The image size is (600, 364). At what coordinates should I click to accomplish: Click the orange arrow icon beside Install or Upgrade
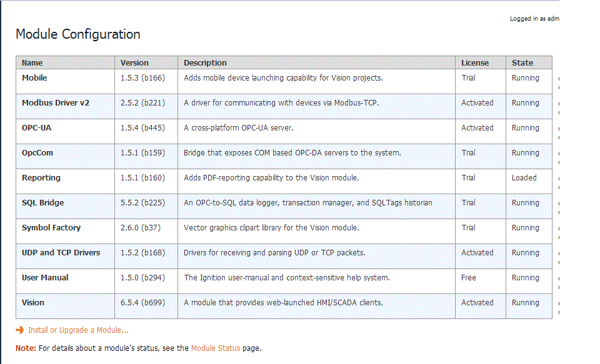pos(19,330)
